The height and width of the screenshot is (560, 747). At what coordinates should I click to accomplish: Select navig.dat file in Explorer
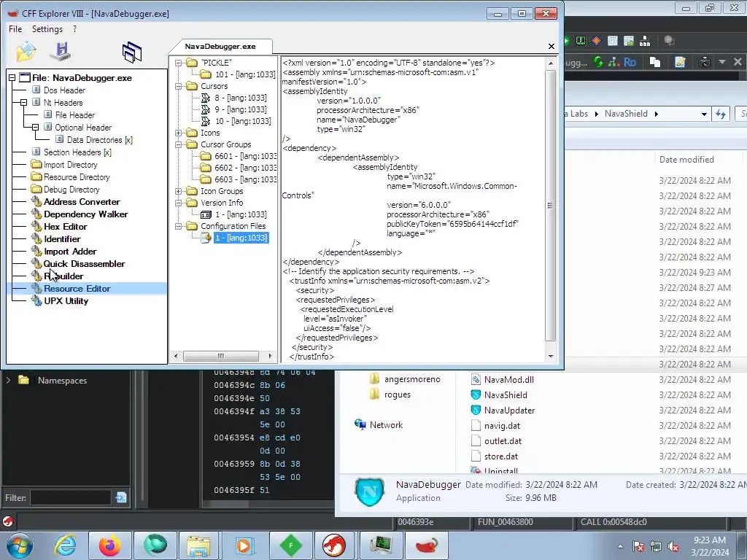click(x=502, y=426)
